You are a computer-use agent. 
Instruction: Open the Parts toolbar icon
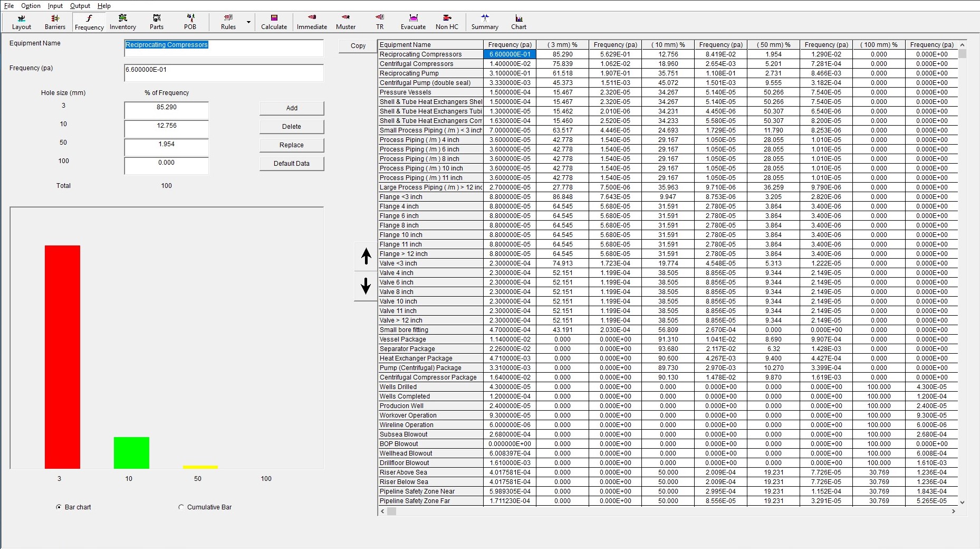click(x=157, y=22)
